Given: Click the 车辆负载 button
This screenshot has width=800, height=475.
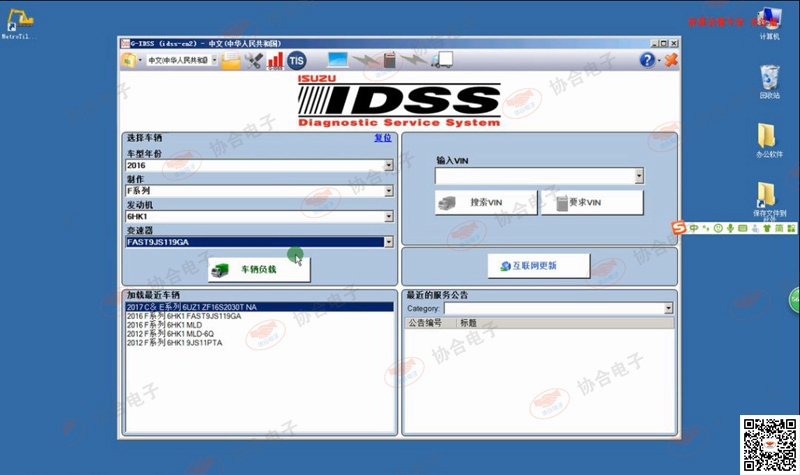Looking at the screenshot, I should click(x=259, y=269).
